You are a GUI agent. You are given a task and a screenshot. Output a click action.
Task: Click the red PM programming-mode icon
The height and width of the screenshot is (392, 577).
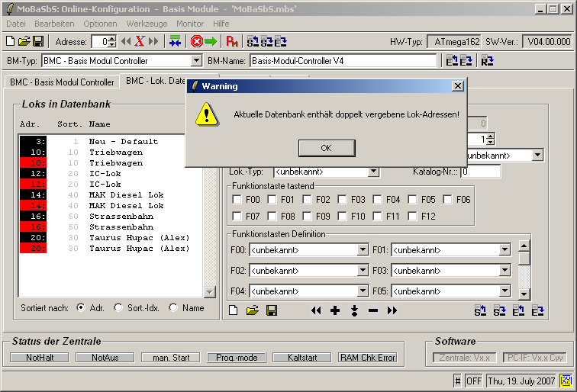pyautogui.click(x=233, y=41)
